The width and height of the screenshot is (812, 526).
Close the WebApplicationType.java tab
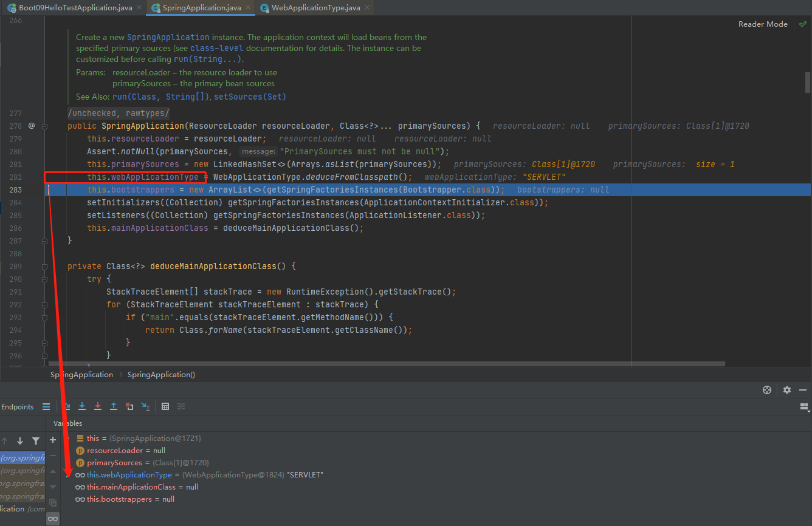pos(367,7)
